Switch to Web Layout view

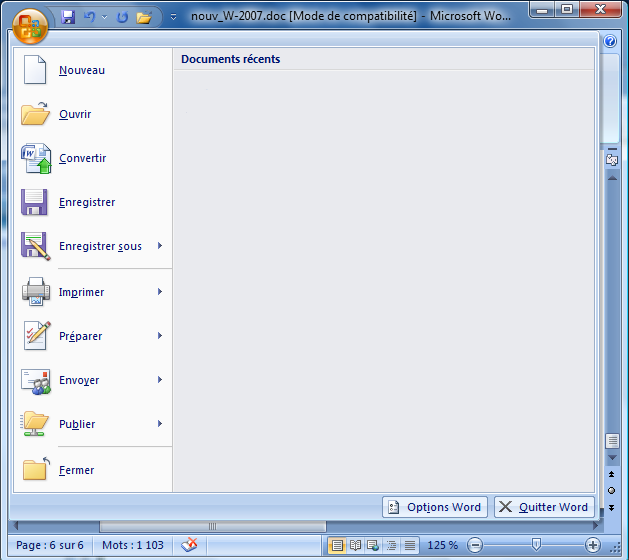point(373,545)
